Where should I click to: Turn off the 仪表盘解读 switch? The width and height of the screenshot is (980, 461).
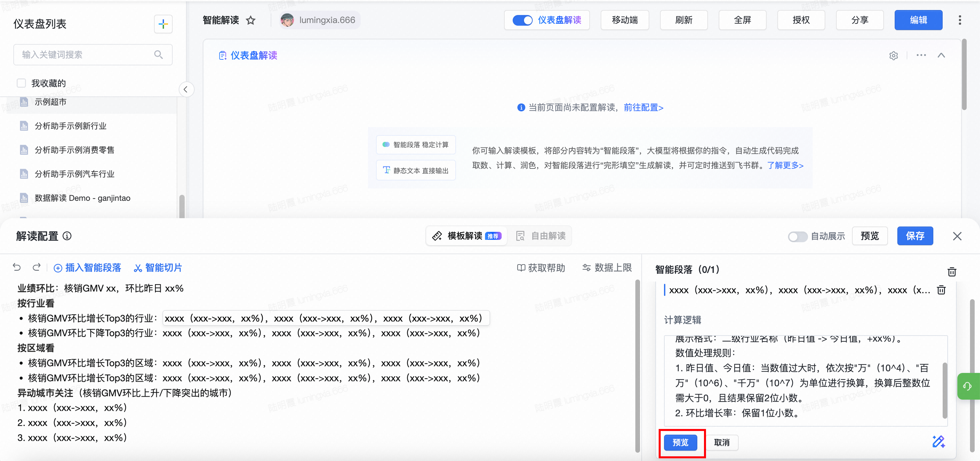pos(522,20)
